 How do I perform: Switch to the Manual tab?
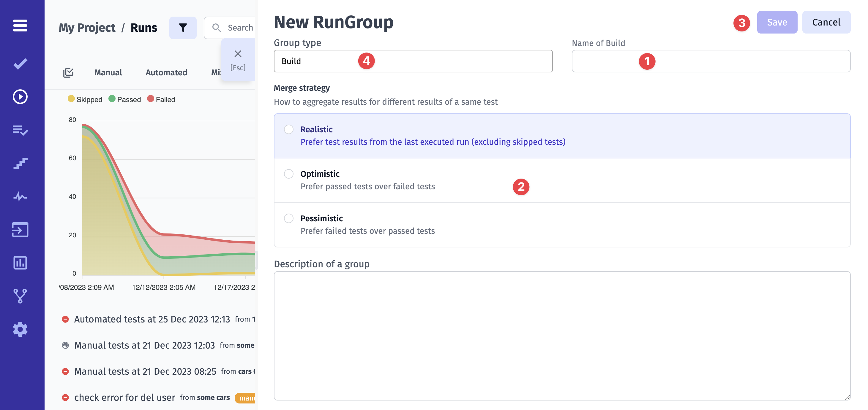pos(108,72)
